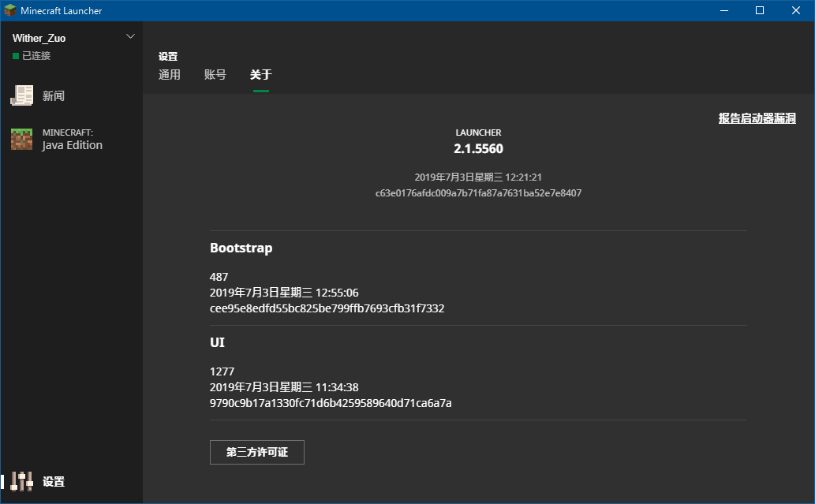Click the 设置 label next to sliders icon
The height and width of the screenshot is (504, 815).
54,481
